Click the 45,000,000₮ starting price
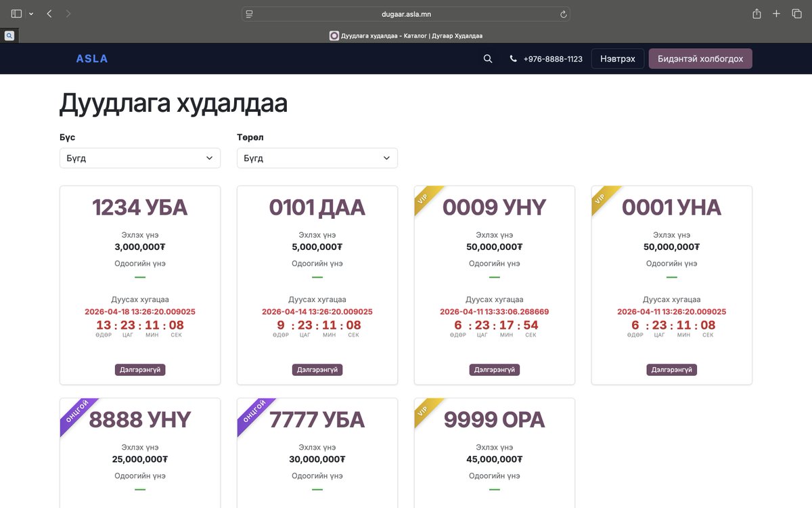This screenshot has width=812, height=508. (x=495, y=459)
